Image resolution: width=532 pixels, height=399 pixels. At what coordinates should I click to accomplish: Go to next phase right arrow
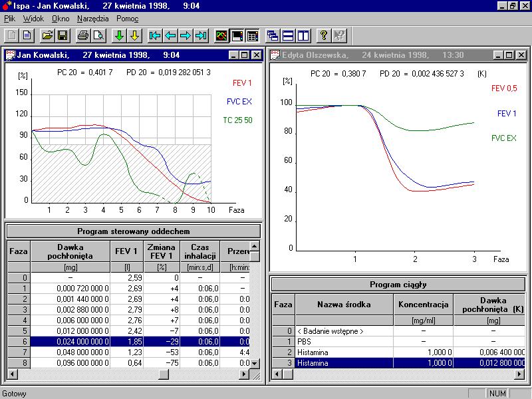pos(186,36)
